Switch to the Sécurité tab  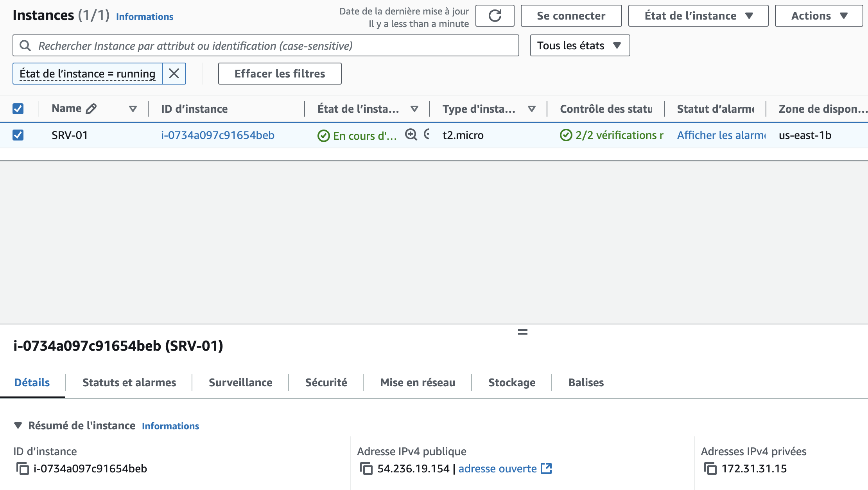click(326, 382)
